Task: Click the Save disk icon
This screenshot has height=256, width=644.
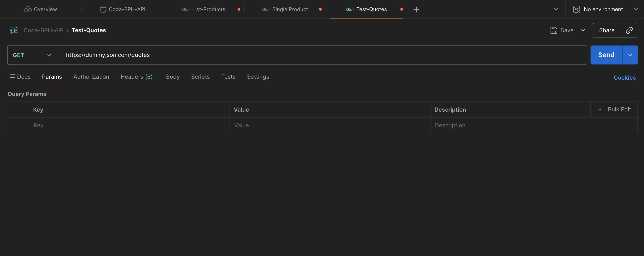Action: tap(554, 30)
